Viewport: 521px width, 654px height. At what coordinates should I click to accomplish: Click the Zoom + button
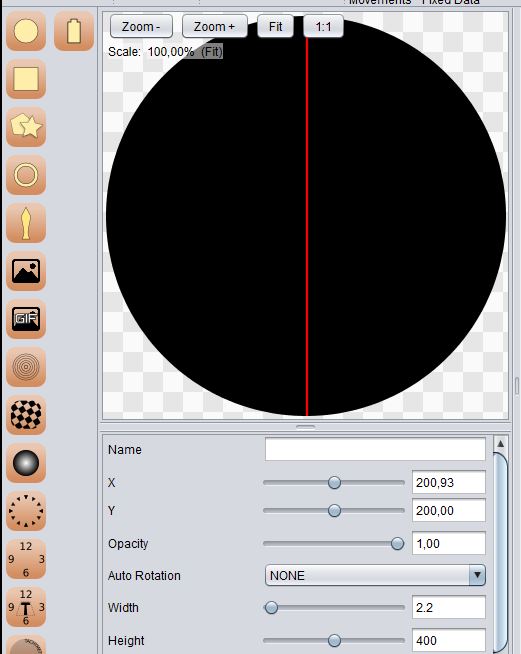[x=215, y=26]
